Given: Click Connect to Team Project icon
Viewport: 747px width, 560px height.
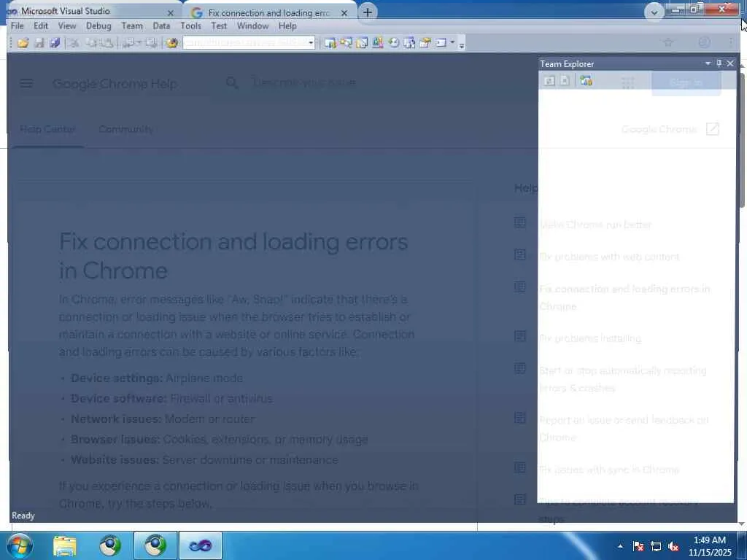Looking at the screenshot, I should point(586,81).
